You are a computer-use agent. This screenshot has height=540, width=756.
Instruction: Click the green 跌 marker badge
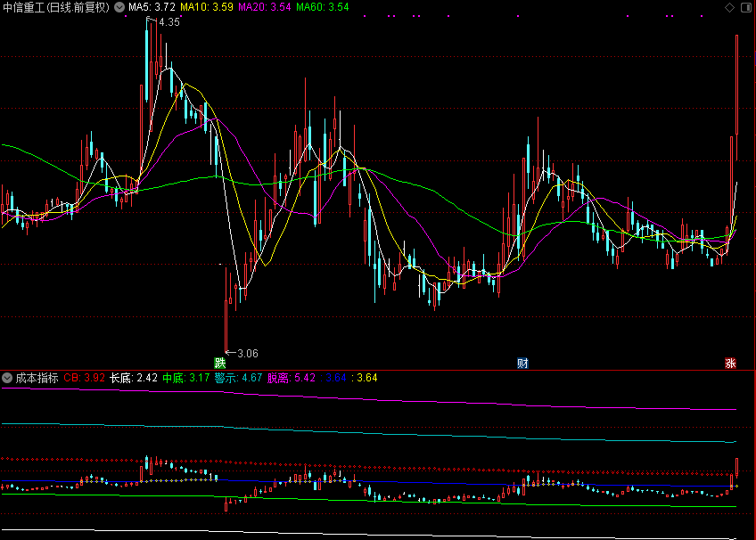click(x=220, y=363)
